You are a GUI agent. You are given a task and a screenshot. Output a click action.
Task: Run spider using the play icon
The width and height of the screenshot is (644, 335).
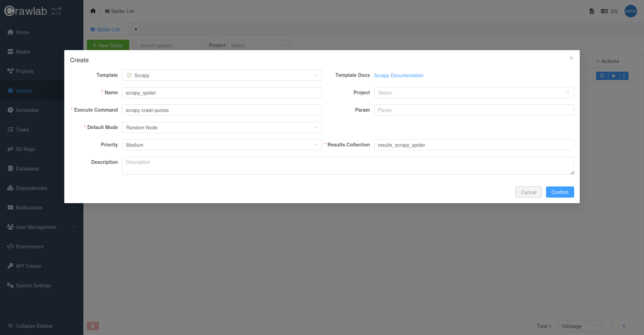[x=614, y=76]
